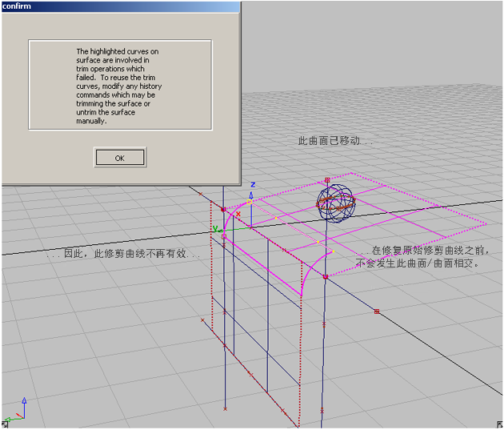Click the annotation '因此, 此修剪曲线不再有效'

123,254
